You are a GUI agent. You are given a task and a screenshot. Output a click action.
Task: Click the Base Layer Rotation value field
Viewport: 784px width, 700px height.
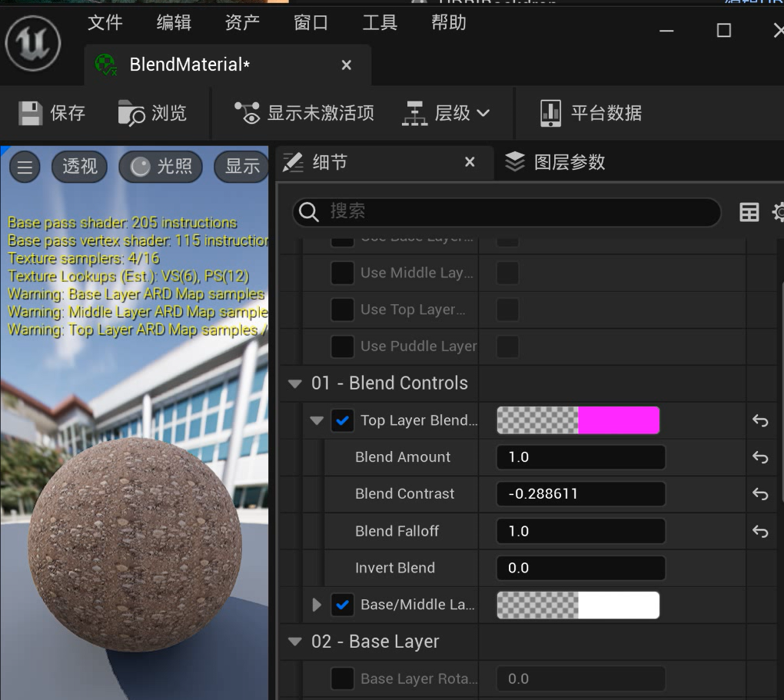[x=580, y=678]
